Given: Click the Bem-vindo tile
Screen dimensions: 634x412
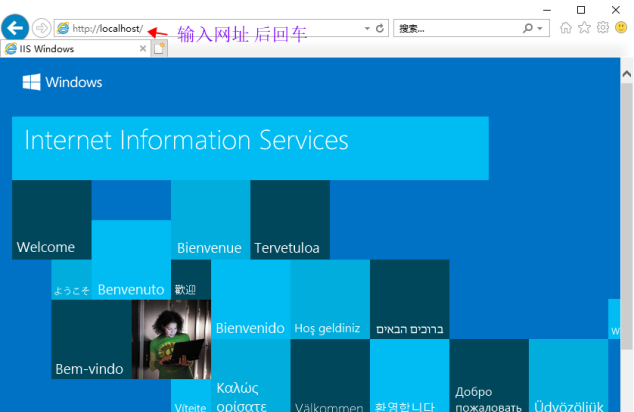Looking at the screenshot, I should 91,339.
